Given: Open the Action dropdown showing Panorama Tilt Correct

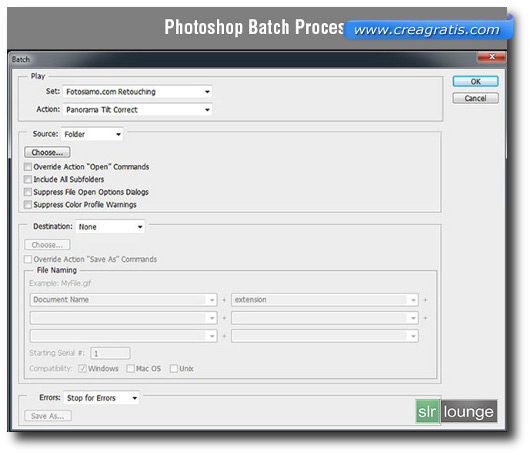Looking at the screenshot, I should (x=137, y=110).
